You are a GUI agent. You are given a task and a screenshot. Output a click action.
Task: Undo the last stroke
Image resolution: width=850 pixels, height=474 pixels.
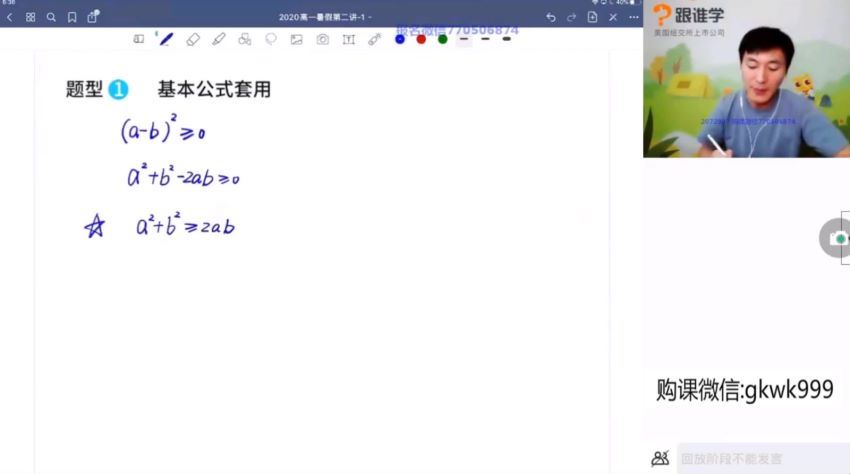pyautogui.click(x=551, y=17)
